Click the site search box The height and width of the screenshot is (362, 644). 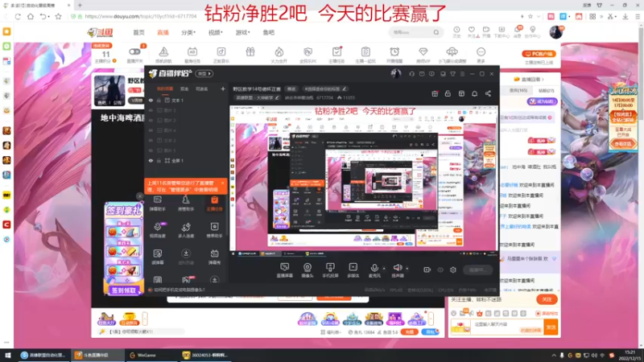click(x=415, y=32)
